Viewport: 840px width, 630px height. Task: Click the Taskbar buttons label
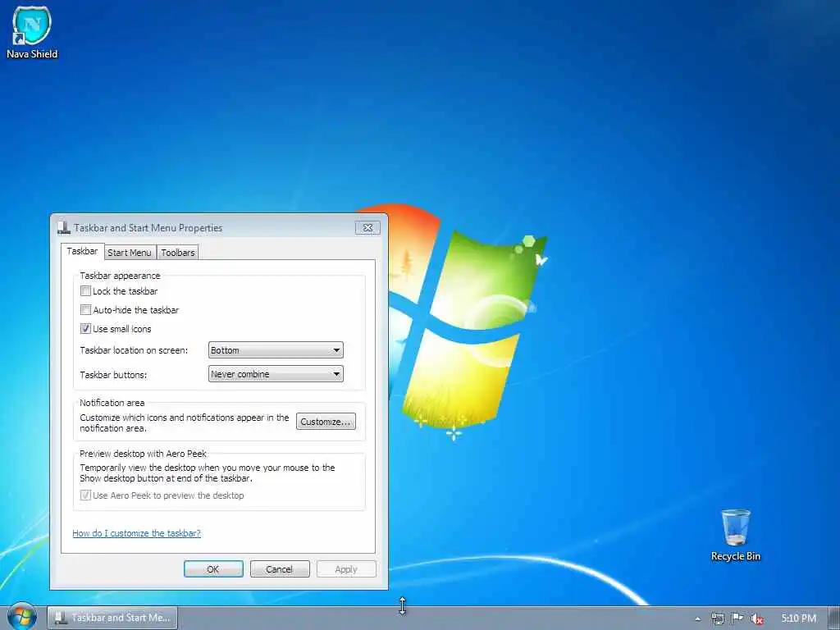point(113,374)
